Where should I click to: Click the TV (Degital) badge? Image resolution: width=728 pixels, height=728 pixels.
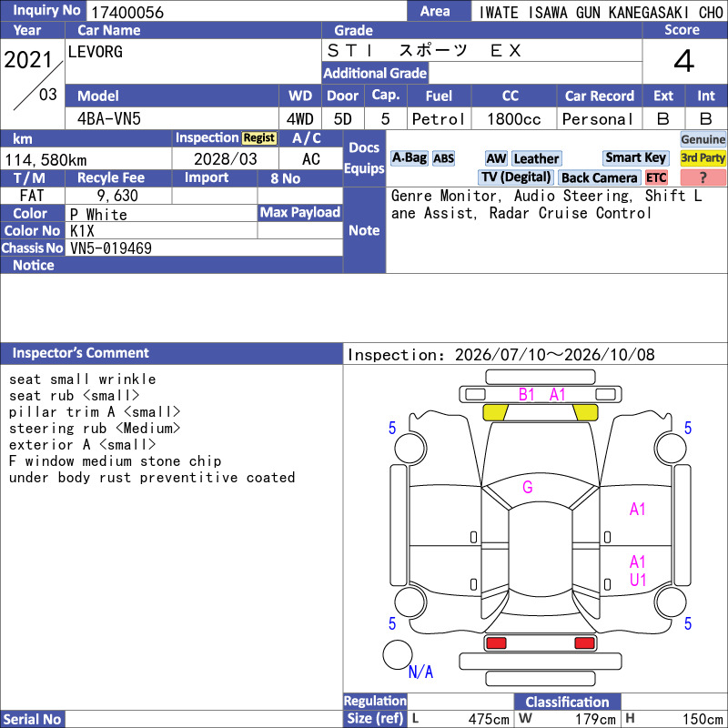tap(515, 177)
